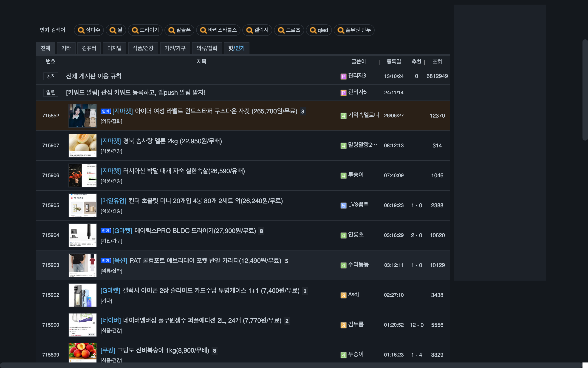Open the 키워드 알림 announcement post
588x368 pixels.
tap(136, 92)
